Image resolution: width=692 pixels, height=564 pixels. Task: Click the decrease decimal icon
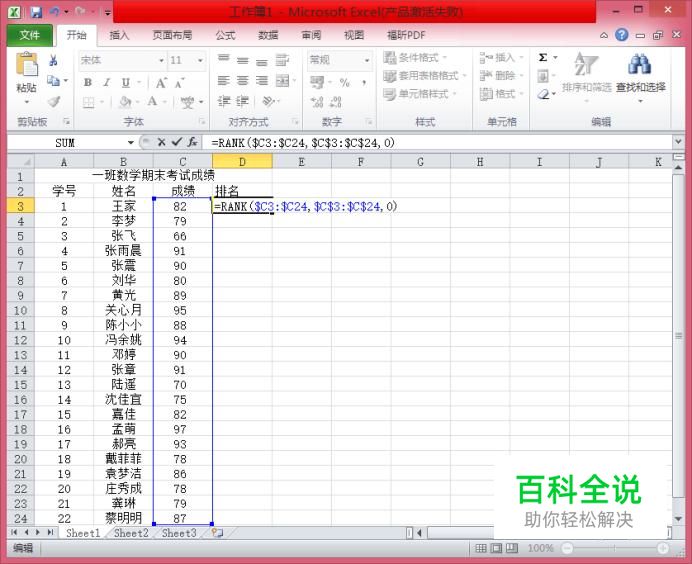336,102
